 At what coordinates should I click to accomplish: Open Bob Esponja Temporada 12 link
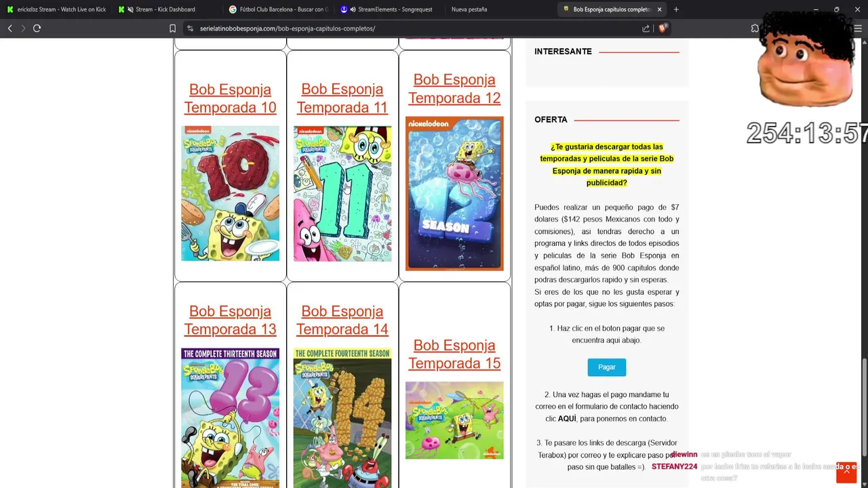pos(454,89)
